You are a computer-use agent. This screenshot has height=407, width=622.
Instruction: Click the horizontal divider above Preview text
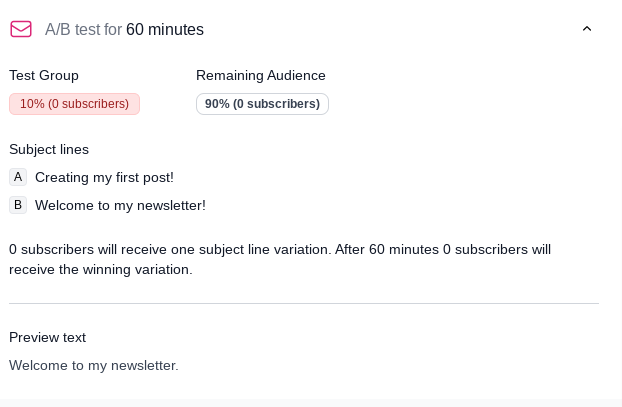coord(304,303)
